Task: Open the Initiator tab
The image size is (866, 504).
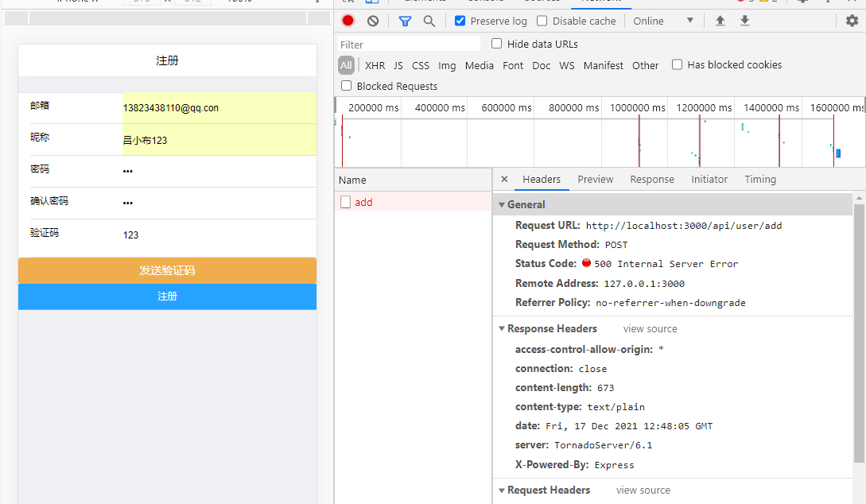Action: 709,180
